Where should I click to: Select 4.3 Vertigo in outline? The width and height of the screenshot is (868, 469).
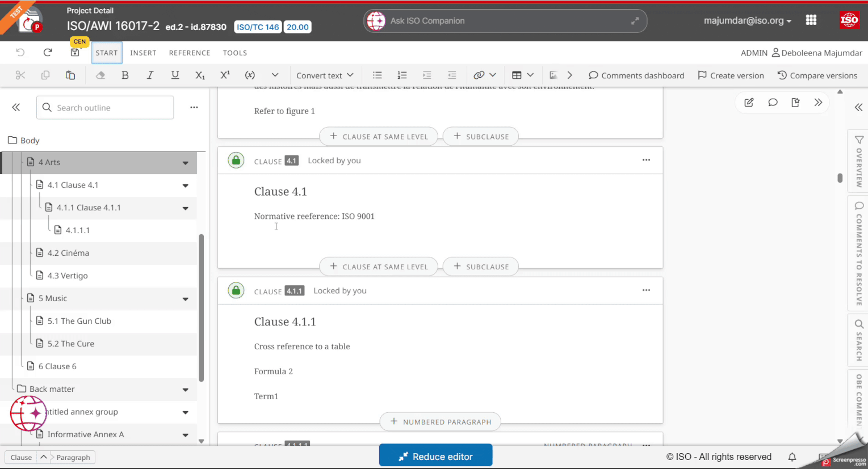point(68,276)
